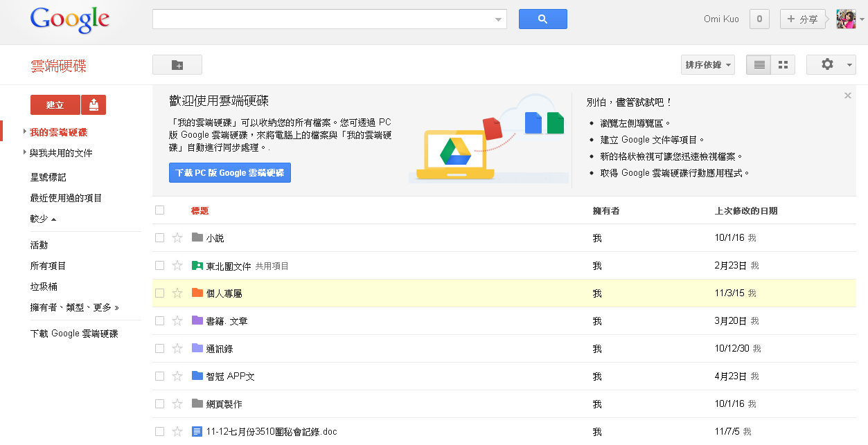868x445 pixels.
Task: Collapse the 較少 sidebar section
Action: [43, 219]
